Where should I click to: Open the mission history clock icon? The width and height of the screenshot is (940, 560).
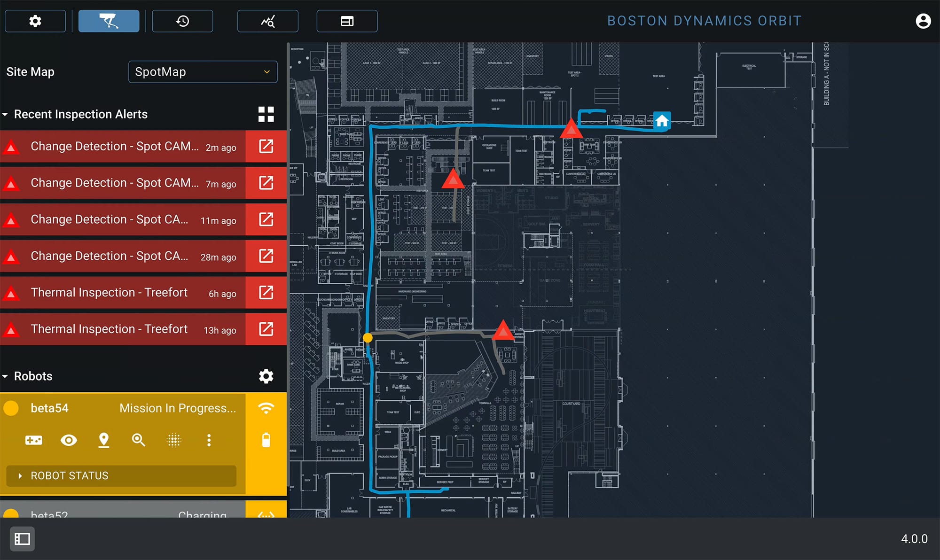[x=182, y=21]
